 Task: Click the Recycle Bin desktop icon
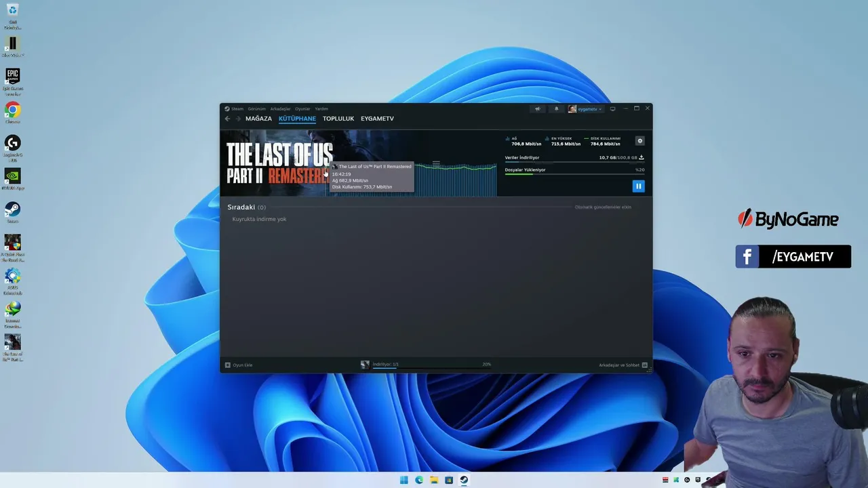coord(12,16)
